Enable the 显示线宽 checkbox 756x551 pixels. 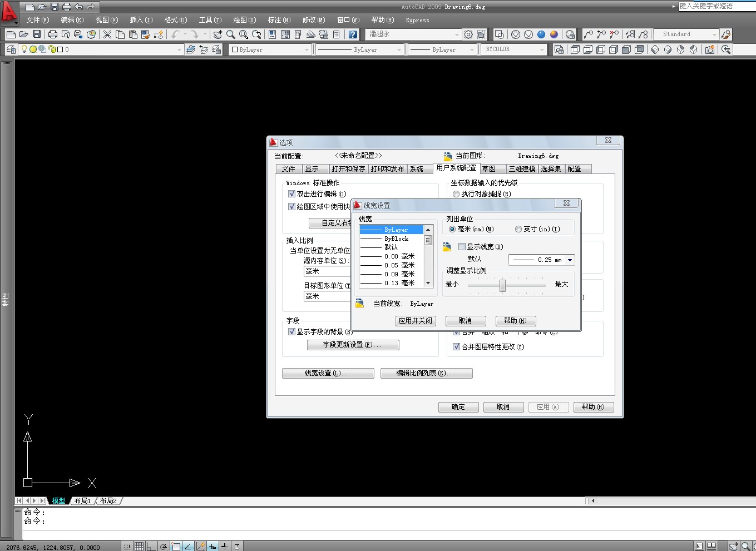462,246
